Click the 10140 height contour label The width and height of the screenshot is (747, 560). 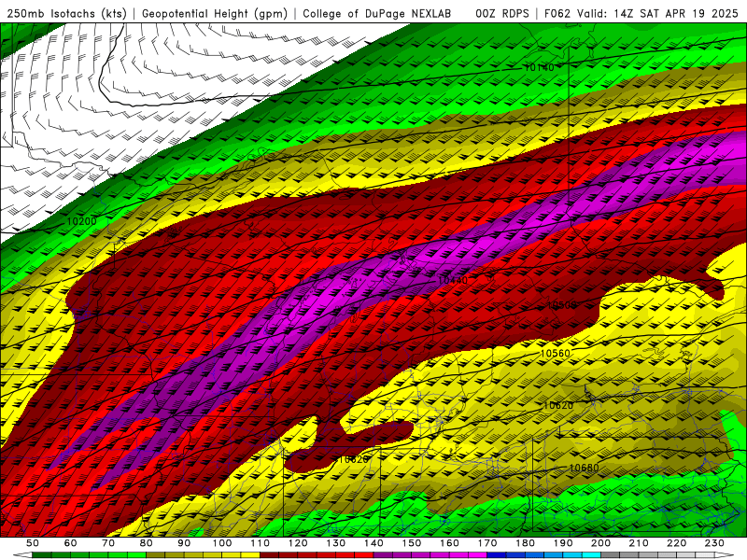[540, 67]
